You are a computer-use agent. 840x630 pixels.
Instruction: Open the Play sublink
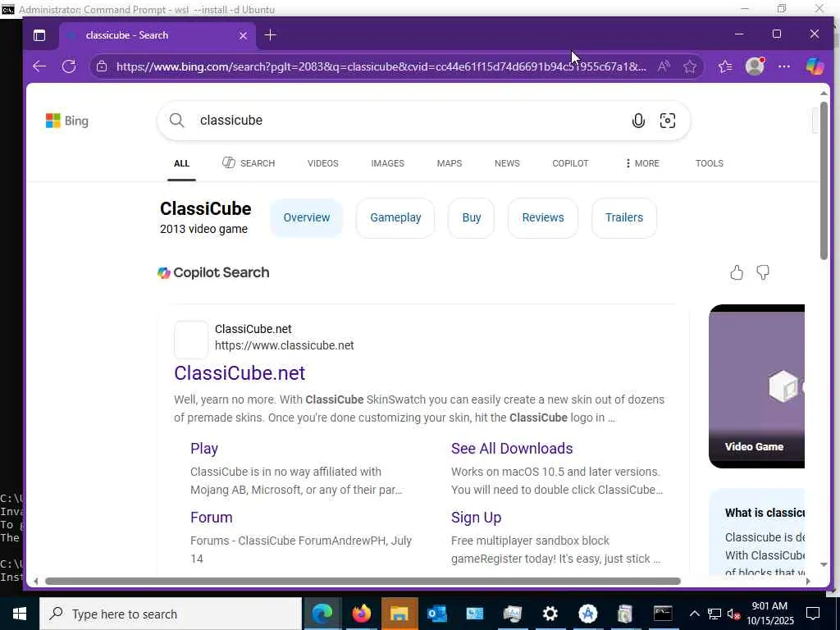coord(204,449)
